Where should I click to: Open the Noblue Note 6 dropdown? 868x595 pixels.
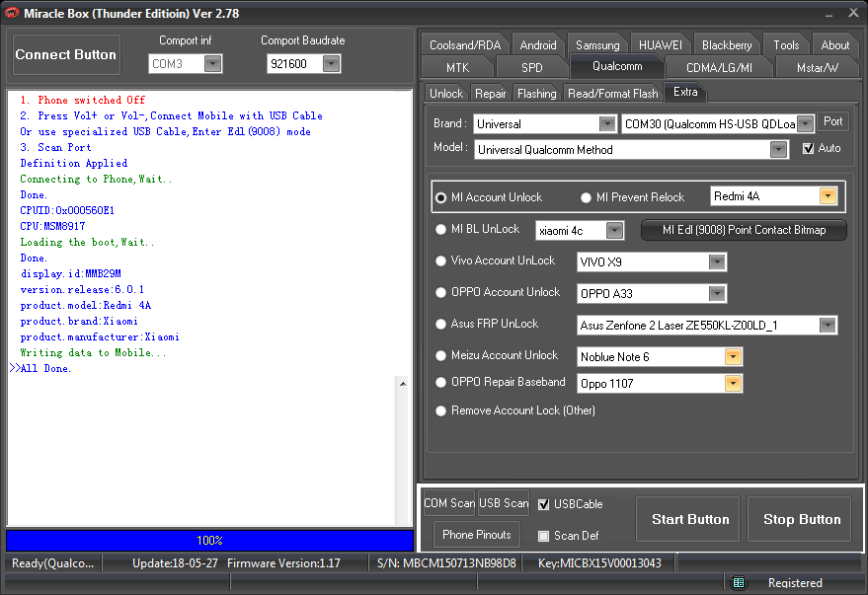(733, 356)
